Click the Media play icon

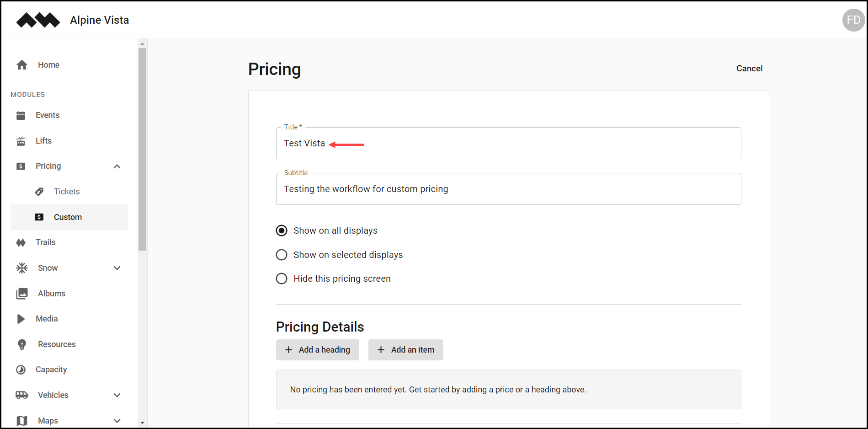[21, 319]
